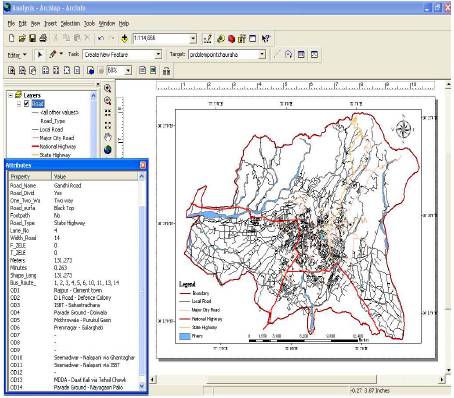Open the Editor menu button
The height and width of the screenshot is (398, 454).
point(17,55)
